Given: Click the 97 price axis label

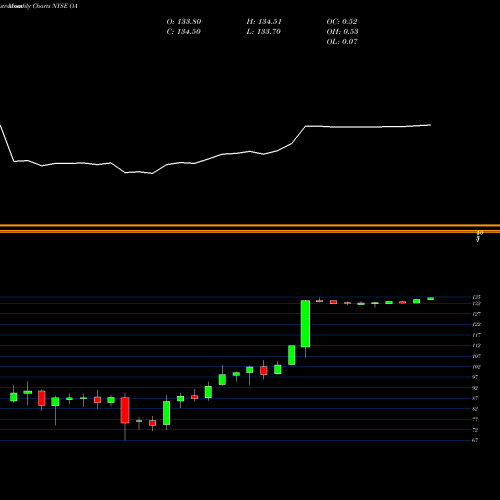Looking at the screenshot, I should [x=475, y=377].
